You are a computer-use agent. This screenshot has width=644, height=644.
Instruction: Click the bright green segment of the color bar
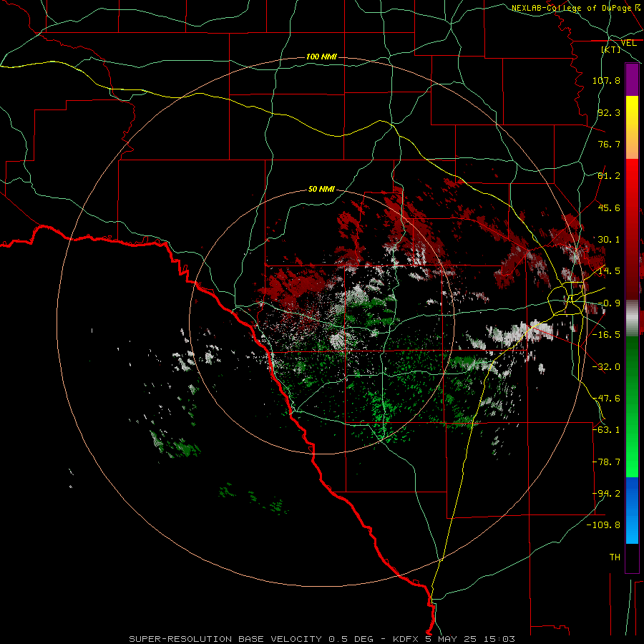click(x=632, y=456)
